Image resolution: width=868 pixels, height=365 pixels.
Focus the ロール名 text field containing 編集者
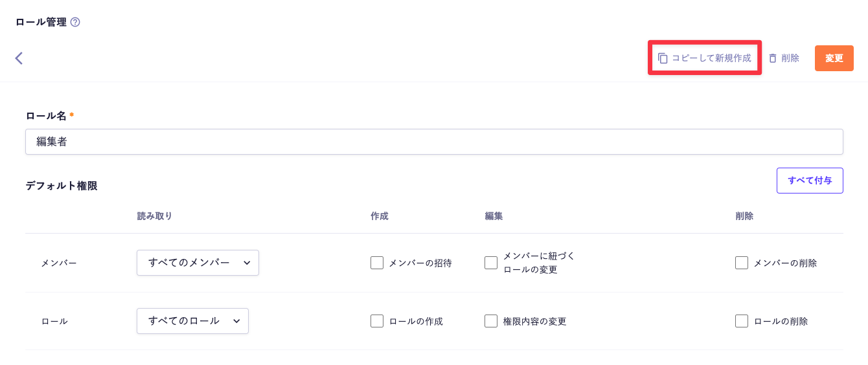click(x=434, y=142)
